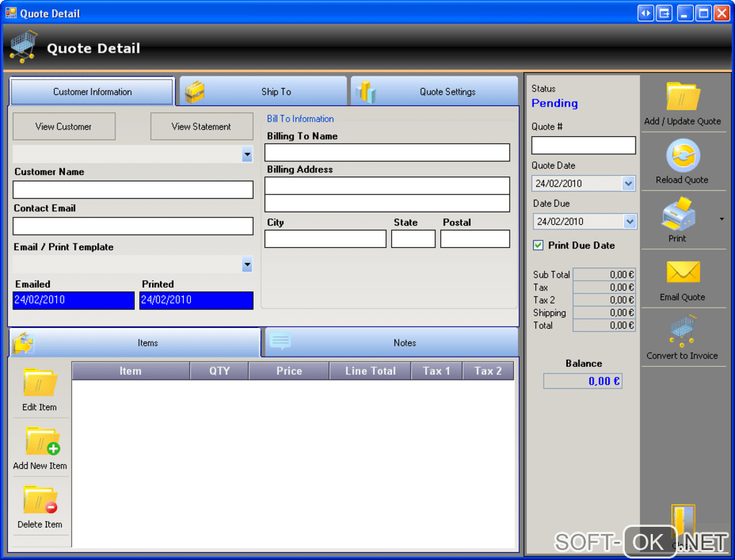Screen dimensions: 735x560
Task: Click the Reload Quote refresh icon
Action: tap(683, 156)
